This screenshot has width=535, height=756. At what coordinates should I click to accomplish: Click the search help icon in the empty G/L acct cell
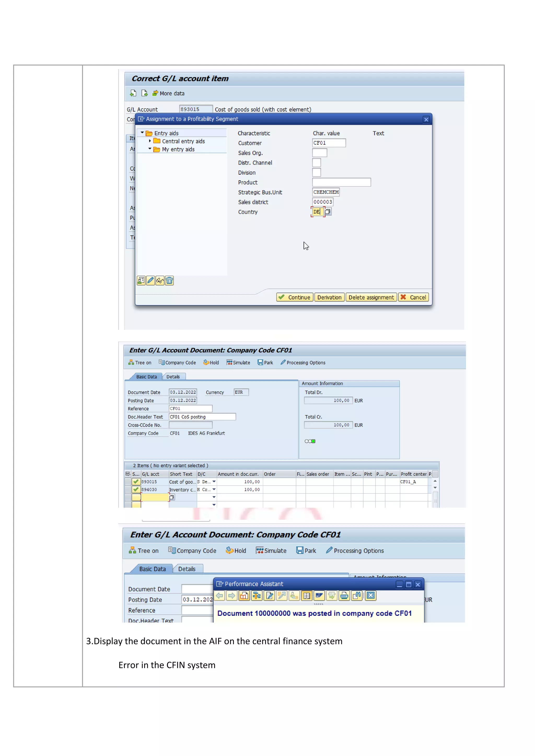coord(172,498)
